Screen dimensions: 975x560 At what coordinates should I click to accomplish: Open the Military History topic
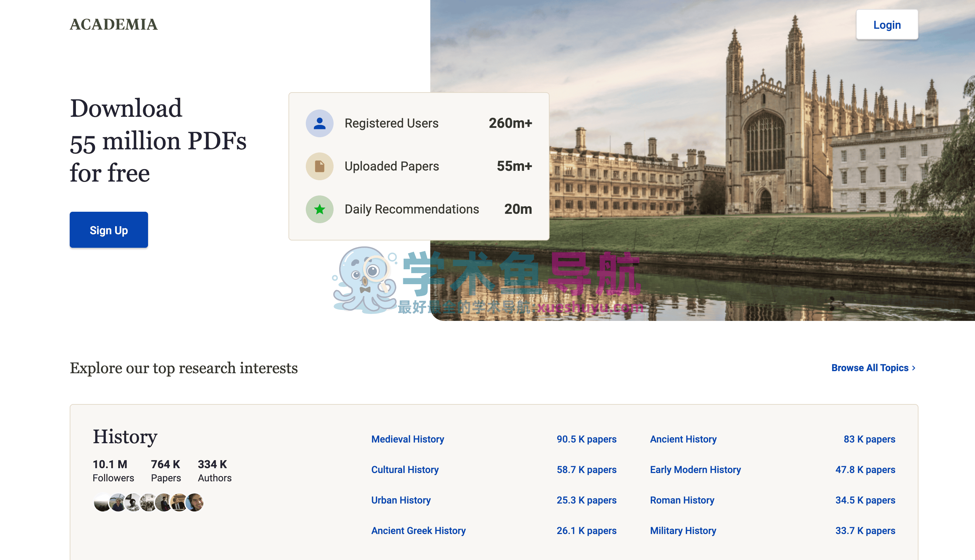click(x=683, y=531)
